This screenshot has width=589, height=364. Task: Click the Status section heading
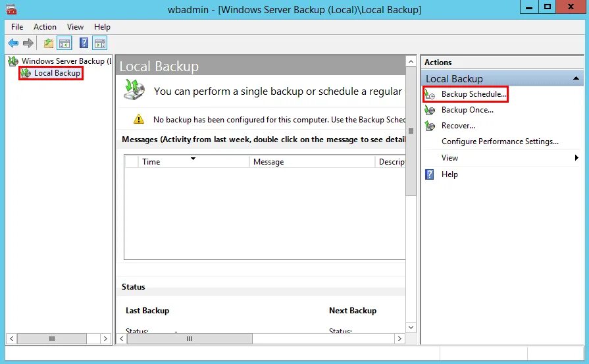[134, 287]
